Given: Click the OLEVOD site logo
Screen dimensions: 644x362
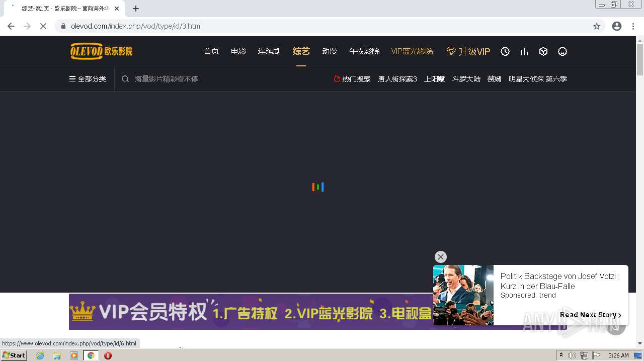Looking at the screenshot, I should point(101,51).
